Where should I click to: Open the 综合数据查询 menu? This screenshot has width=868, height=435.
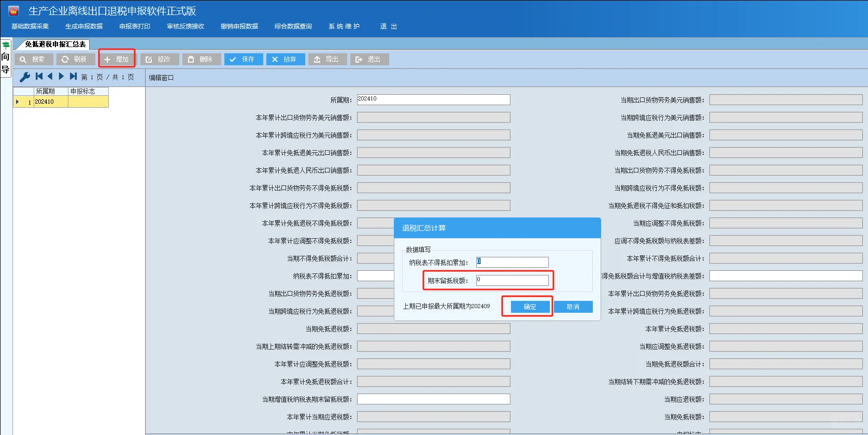click(x=293, y=26)
